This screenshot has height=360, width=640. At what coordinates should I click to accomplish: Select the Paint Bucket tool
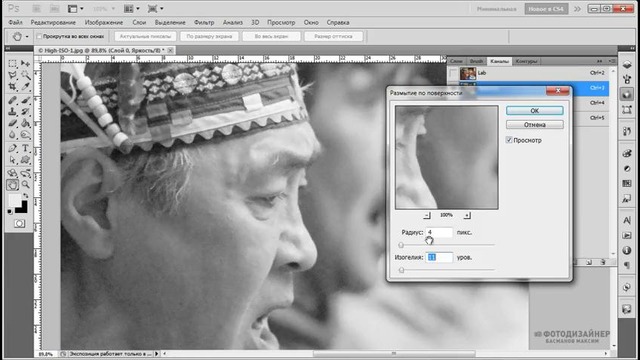pyautogui.click(x=25, y=123)
